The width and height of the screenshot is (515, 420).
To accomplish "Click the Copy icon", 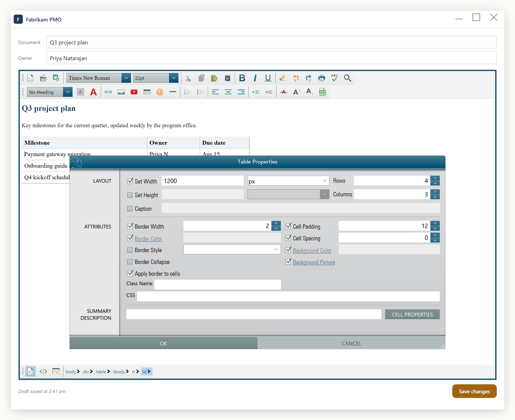I will pos(201,78).
